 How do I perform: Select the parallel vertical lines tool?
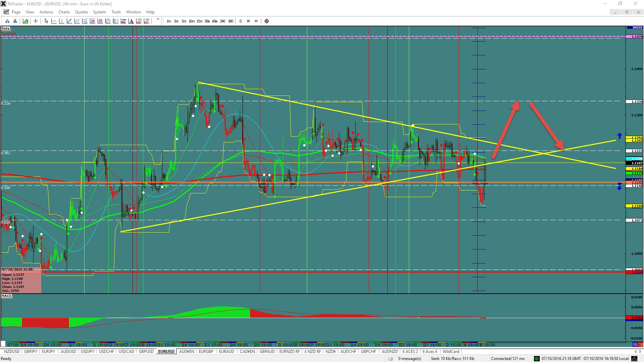tap(115, 21)
